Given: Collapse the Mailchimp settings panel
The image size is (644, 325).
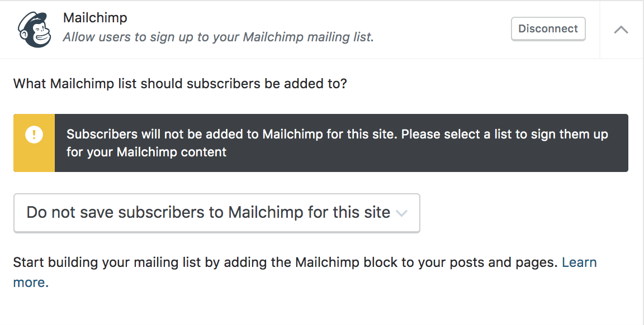Looking at the screenshot, I should pos(621,30).
